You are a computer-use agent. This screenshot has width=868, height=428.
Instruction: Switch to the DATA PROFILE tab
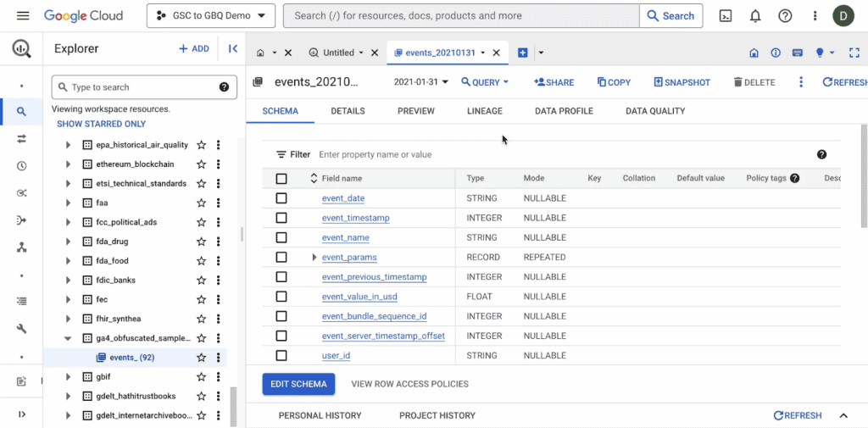(x=564, y=111)
